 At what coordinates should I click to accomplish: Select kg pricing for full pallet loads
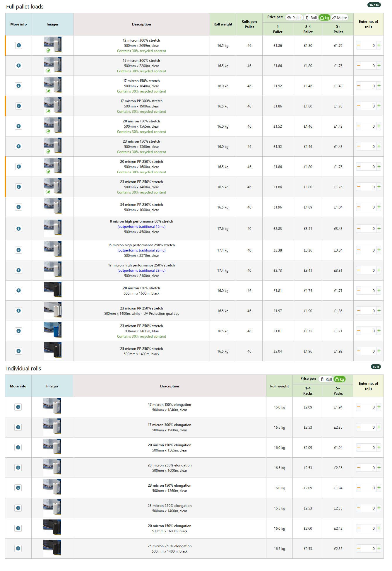tap(324, 18)
